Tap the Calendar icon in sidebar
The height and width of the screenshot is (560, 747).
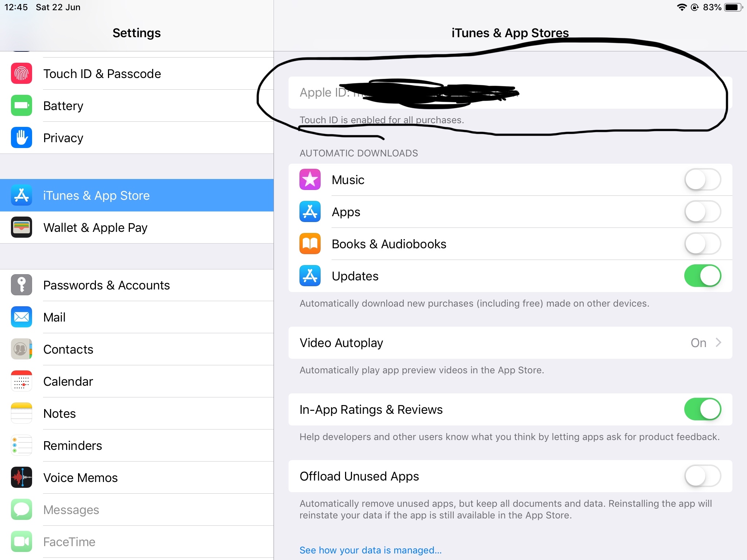pos(22,381)
